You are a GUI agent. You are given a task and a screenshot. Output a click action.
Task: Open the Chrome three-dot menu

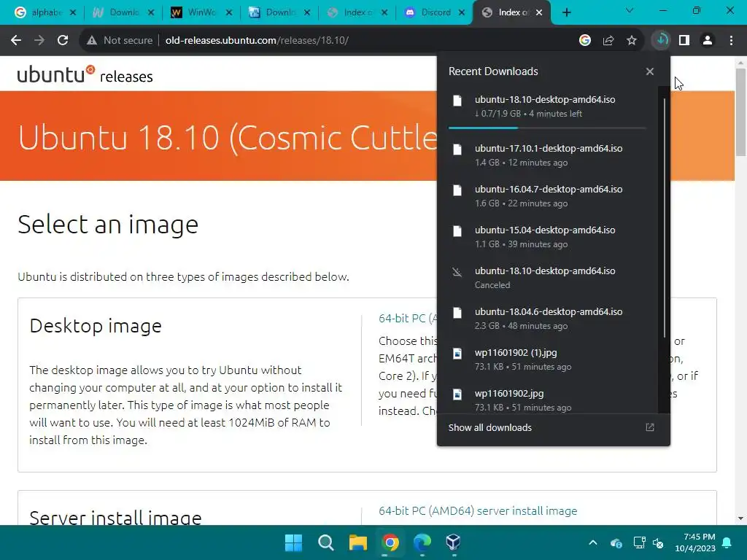pos(731,41)
